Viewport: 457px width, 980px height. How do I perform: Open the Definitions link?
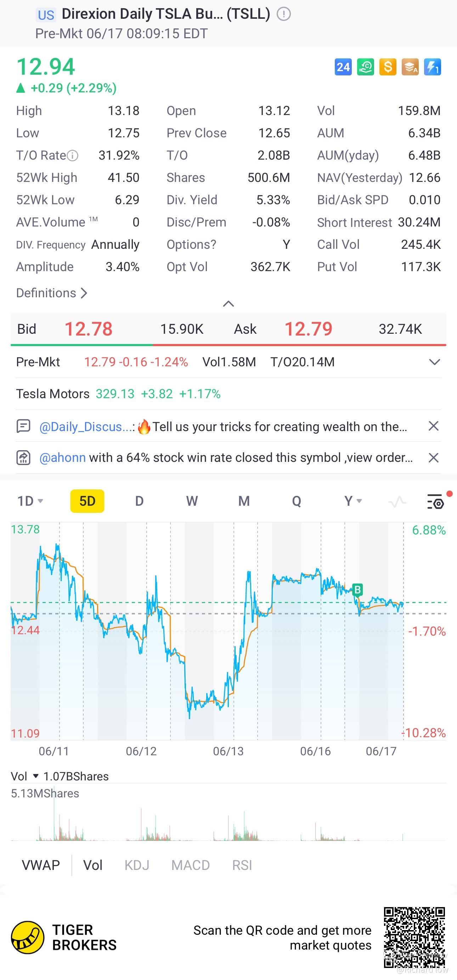pos(51,293)
